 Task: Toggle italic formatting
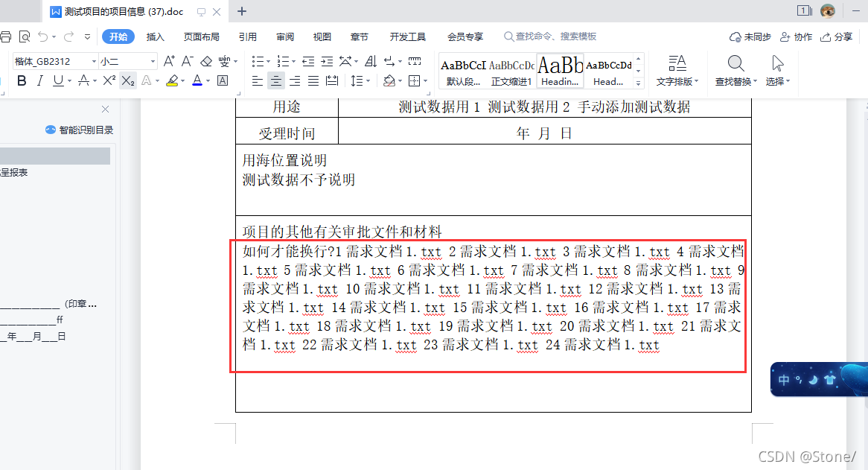coord(39,80)
